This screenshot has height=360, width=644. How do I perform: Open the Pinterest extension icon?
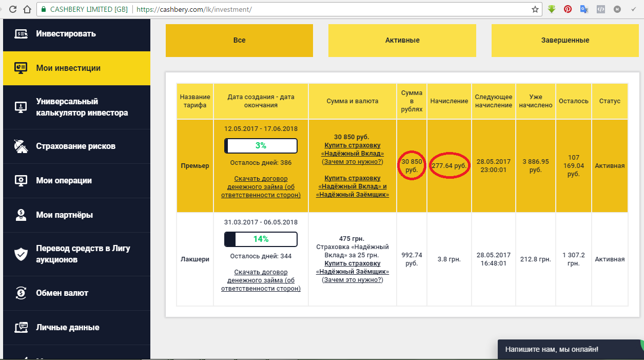[x=568, y=9]
